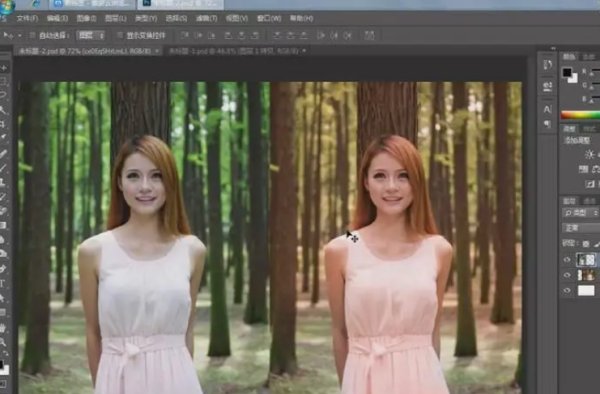Select the Hand tool
Screen dimensions: 600x394
[4, 328]
